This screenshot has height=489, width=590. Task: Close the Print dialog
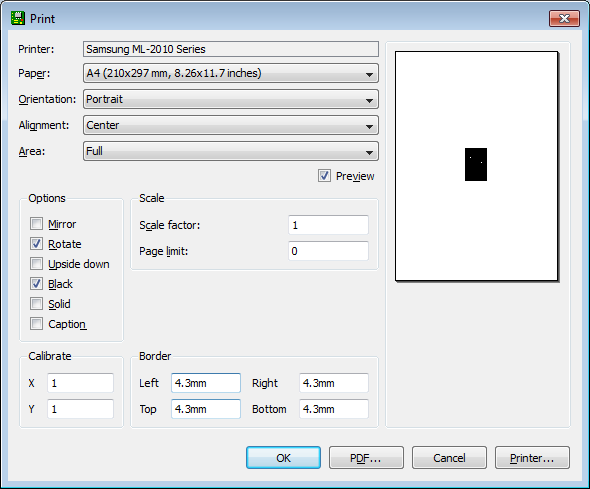pyautogui.click(x=564, y=18)
